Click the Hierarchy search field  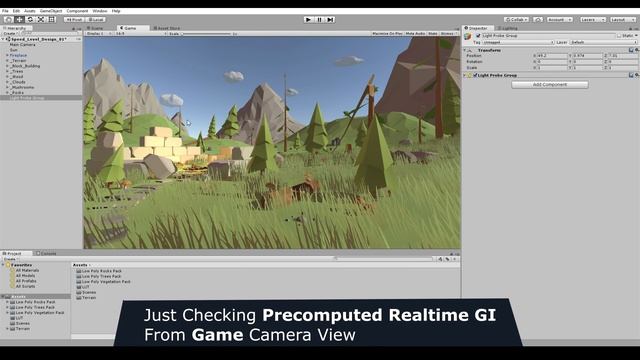[x=49, y=33]
